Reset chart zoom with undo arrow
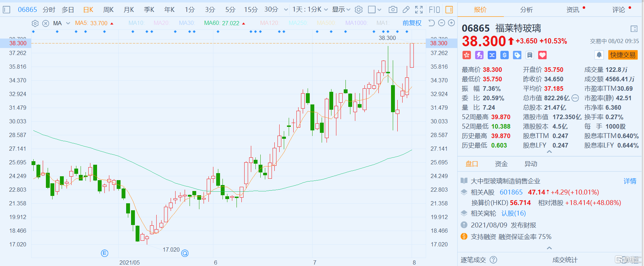 click(x=432, y=23)
